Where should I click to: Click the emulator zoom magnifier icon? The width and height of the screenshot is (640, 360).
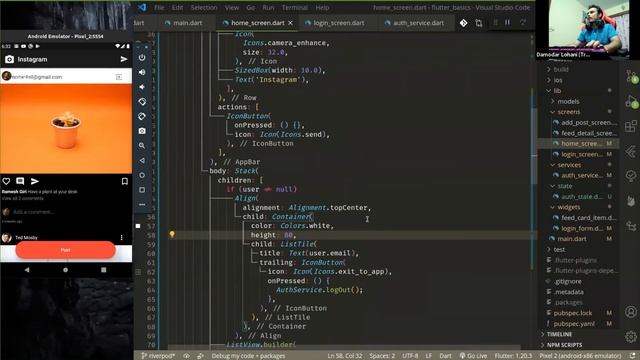(x=142, y=146)
